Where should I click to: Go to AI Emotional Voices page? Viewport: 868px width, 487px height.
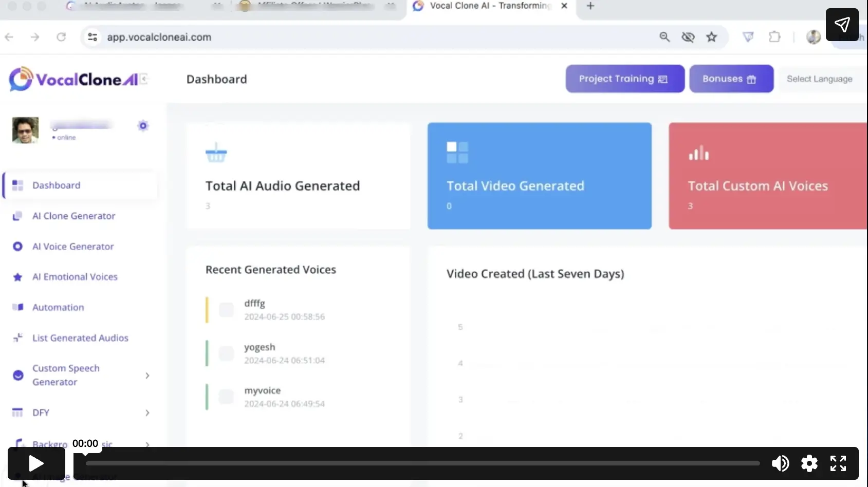click(75, 277)
